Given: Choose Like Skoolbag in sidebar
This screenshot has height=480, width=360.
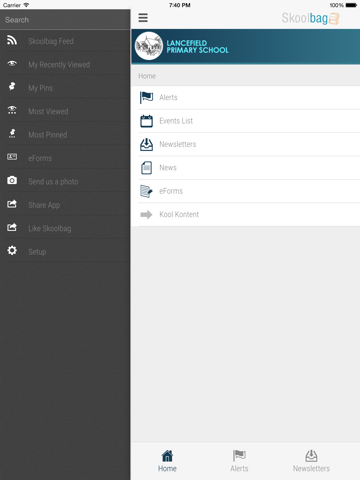Looking at the screenshot, I should pos(65,228).
